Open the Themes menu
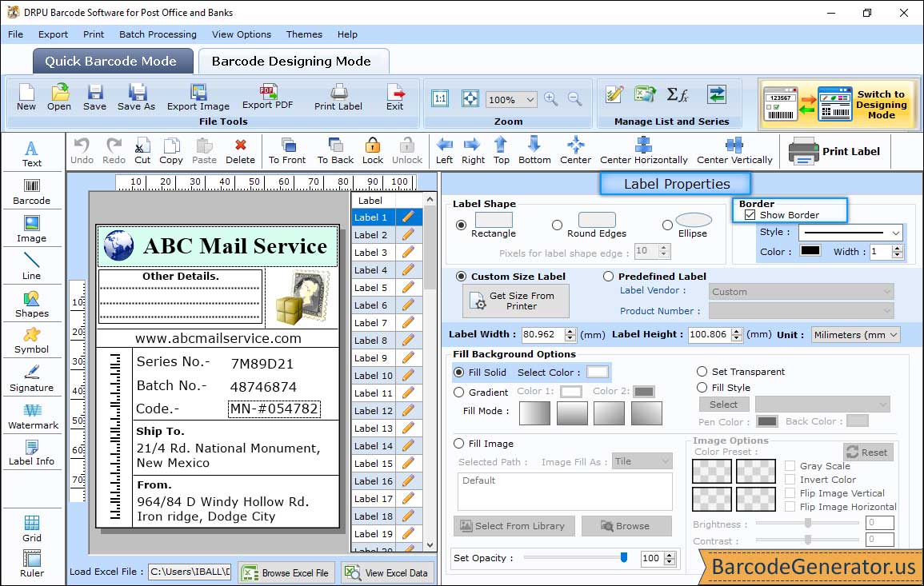This screenshot has width=924, height=586. [304, 34]
